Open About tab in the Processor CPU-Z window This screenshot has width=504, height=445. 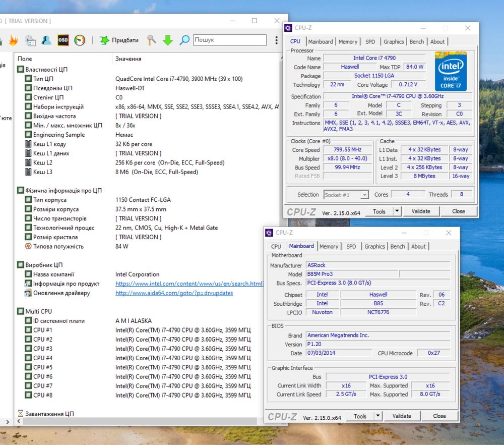click(437, 42)
